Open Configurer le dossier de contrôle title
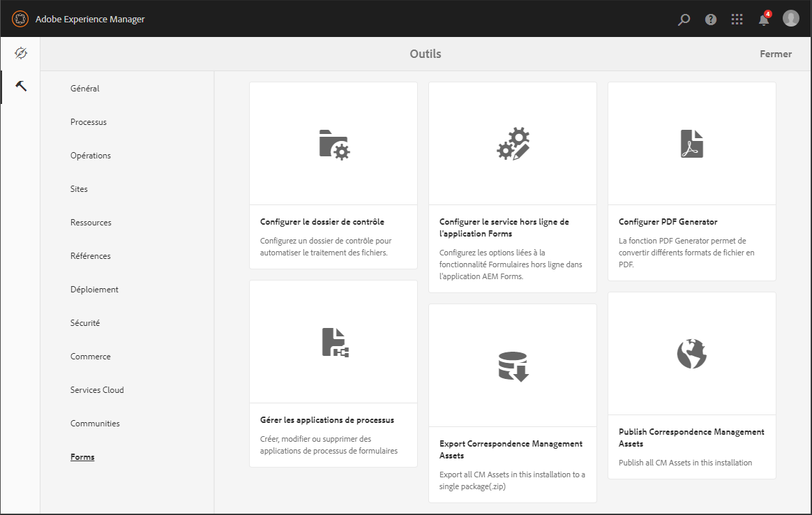This screenshot has width=812, height=515. pyautogui.click(x=322, y=222)
